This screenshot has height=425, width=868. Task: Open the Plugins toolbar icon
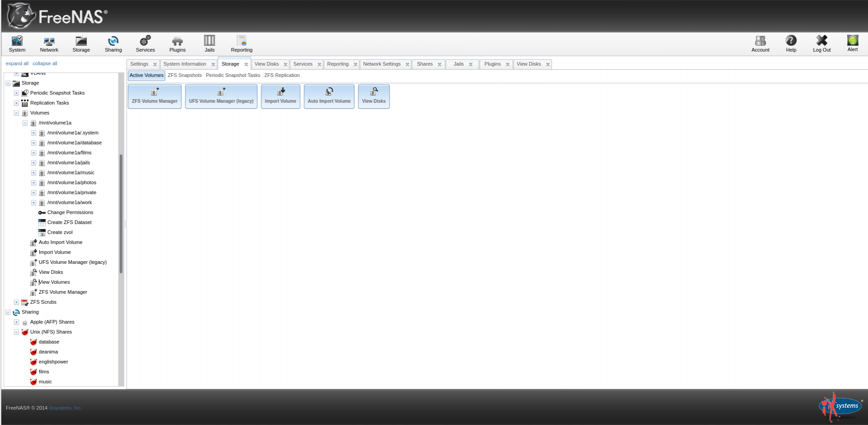point(177,44)
